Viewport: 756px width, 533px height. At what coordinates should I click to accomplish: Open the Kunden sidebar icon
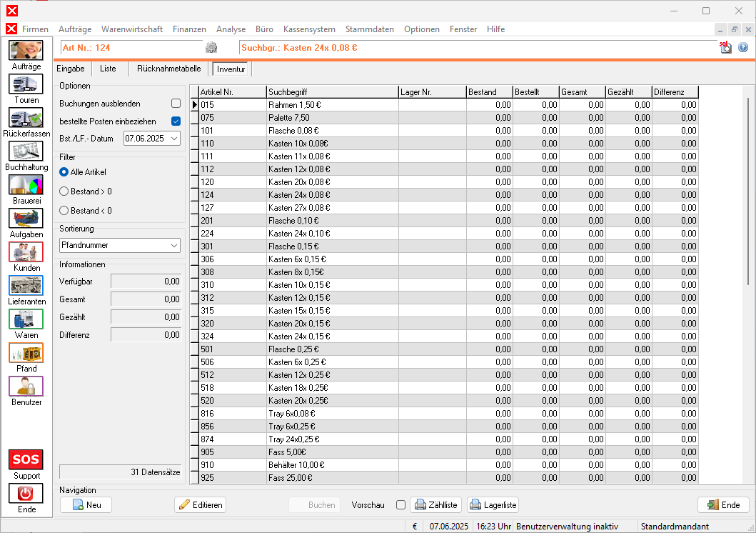coord(26,252)
